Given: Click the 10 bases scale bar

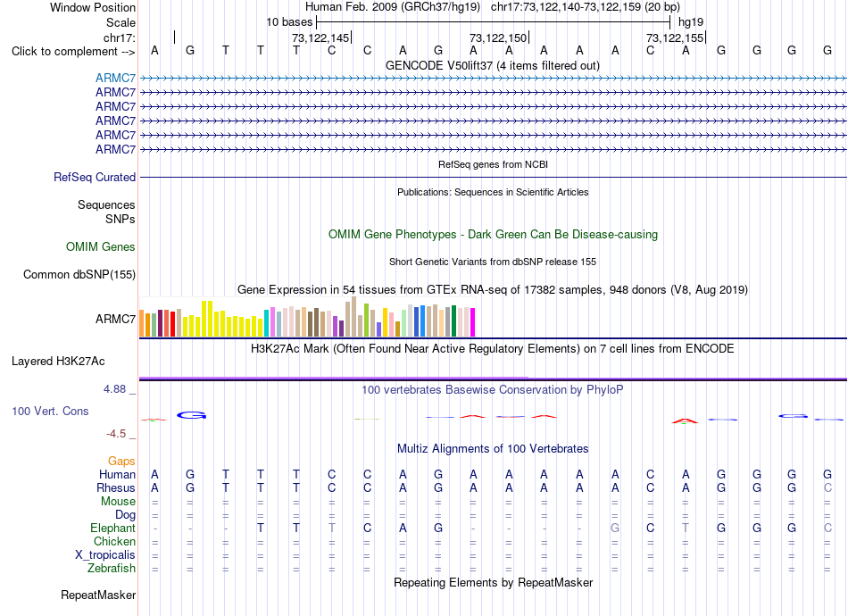Looking at the screenshot, I should point(494,22).
